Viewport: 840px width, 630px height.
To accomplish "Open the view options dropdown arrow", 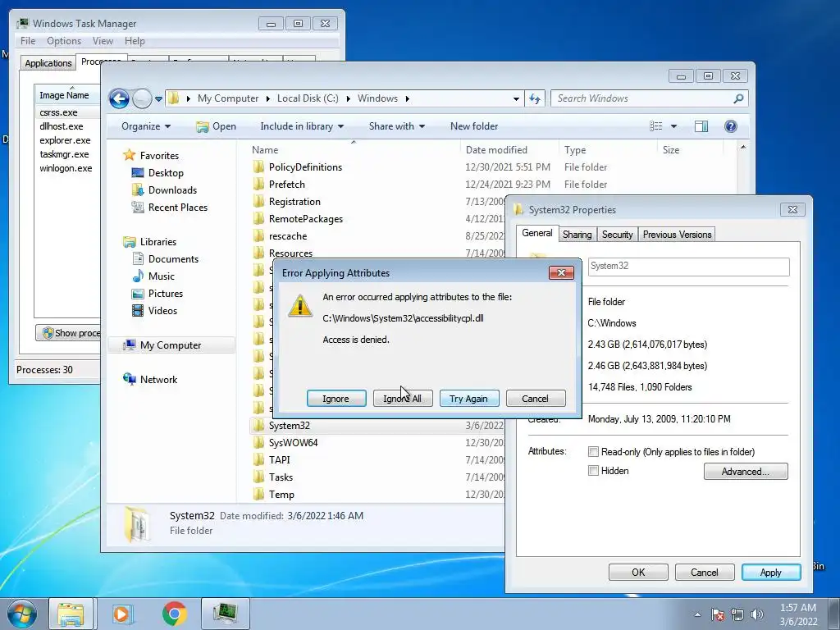I will click(x=674, y=126).
